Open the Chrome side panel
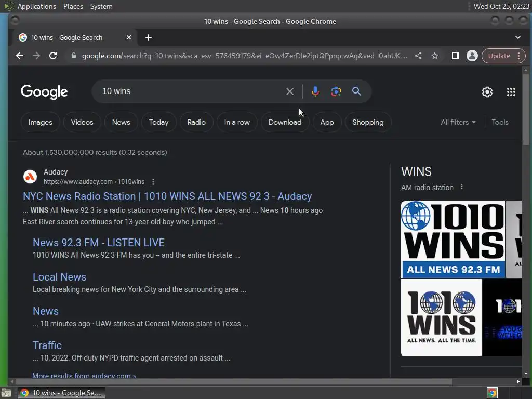The image size is (532, 399). (x=455, y=56)
